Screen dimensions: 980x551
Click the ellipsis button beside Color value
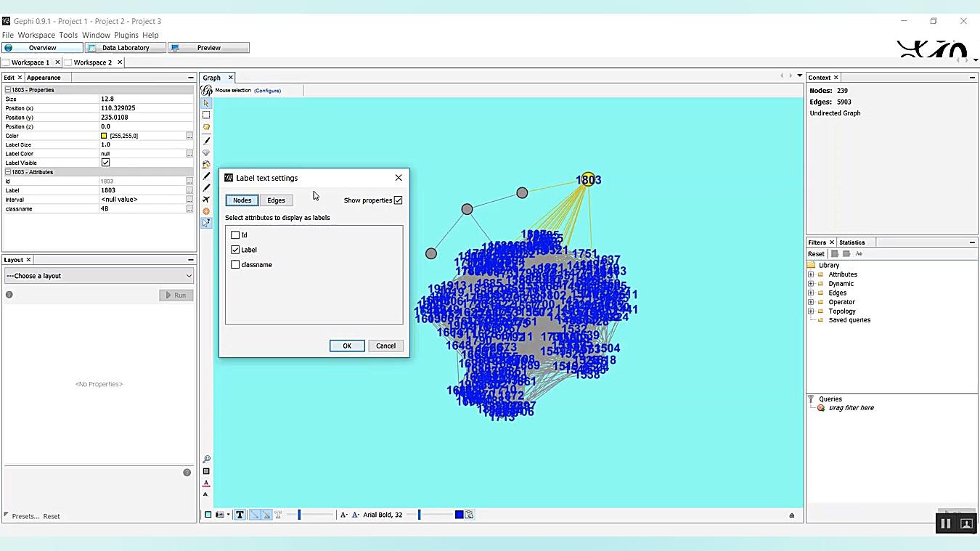point(189,136)
